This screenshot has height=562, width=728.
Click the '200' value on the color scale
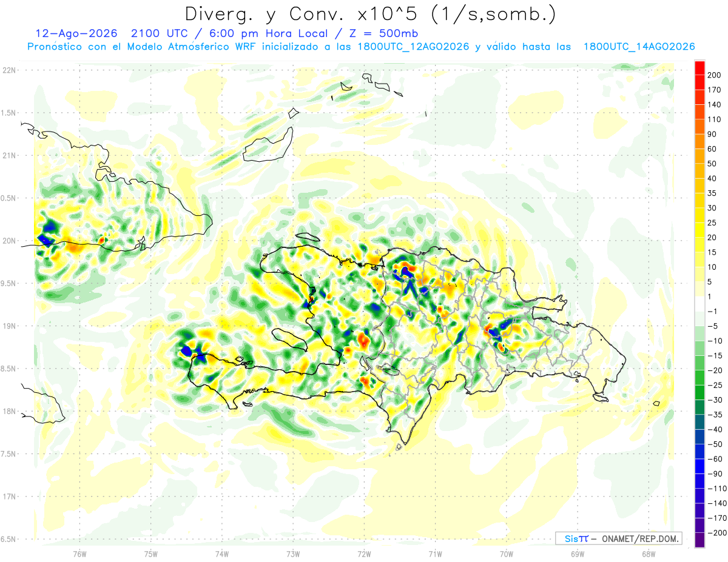point(715,75)
